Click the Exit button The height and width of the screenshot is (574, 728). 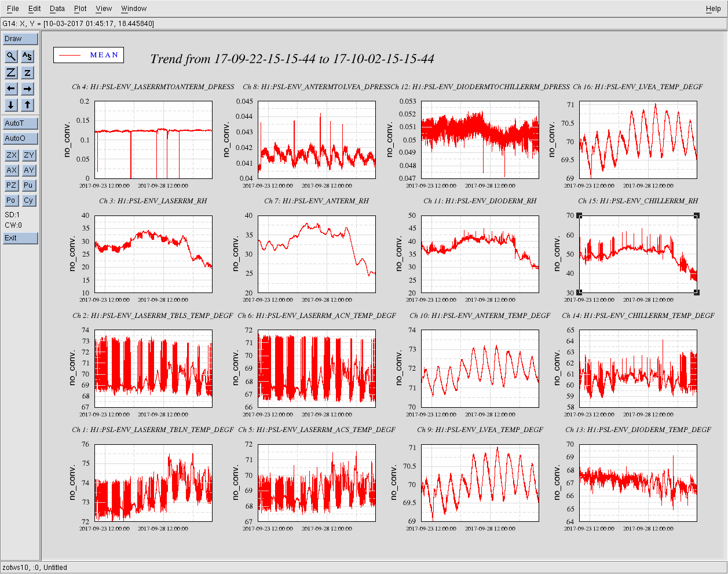pyautogui.click(x=20, y=238)
